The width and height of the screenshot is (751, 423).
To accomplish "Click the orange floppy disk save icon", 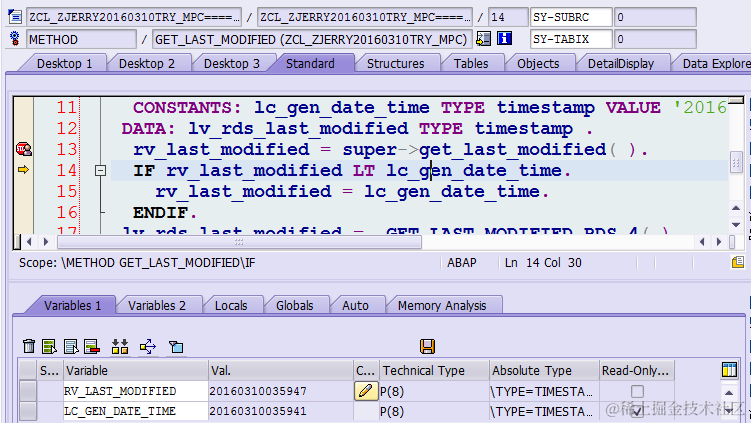I will click(x=427, y=346).
